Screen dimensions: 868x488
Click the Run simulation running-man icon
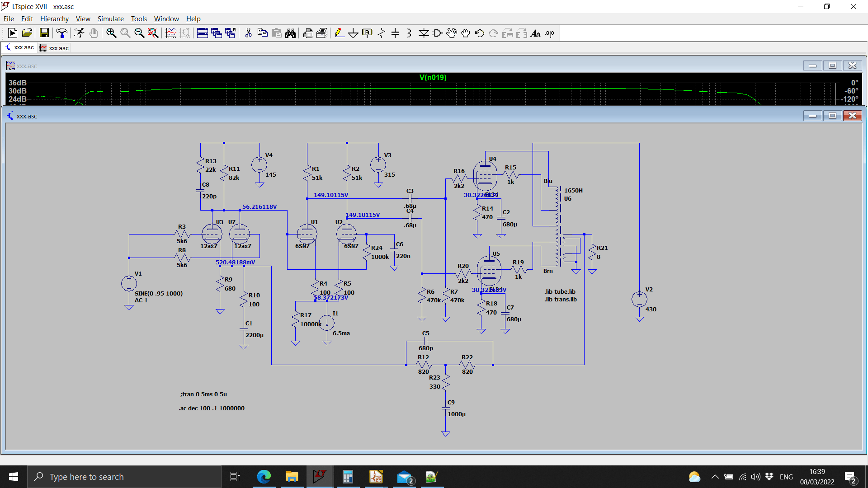pos(79,33)
